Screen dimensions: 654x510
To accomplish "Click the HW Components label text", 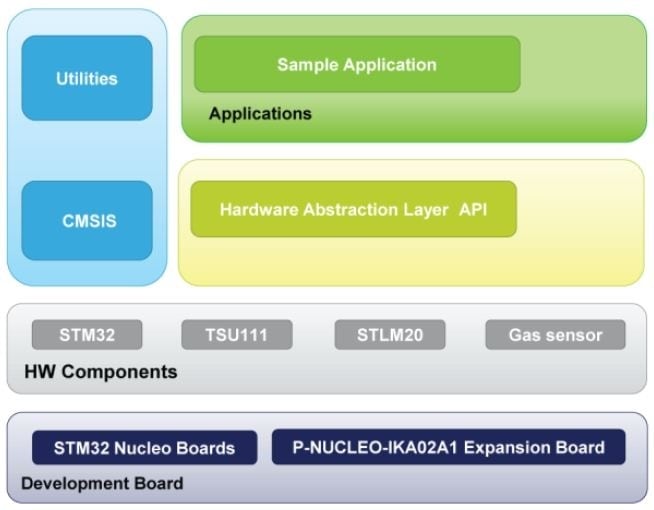I will coord(100,372).
